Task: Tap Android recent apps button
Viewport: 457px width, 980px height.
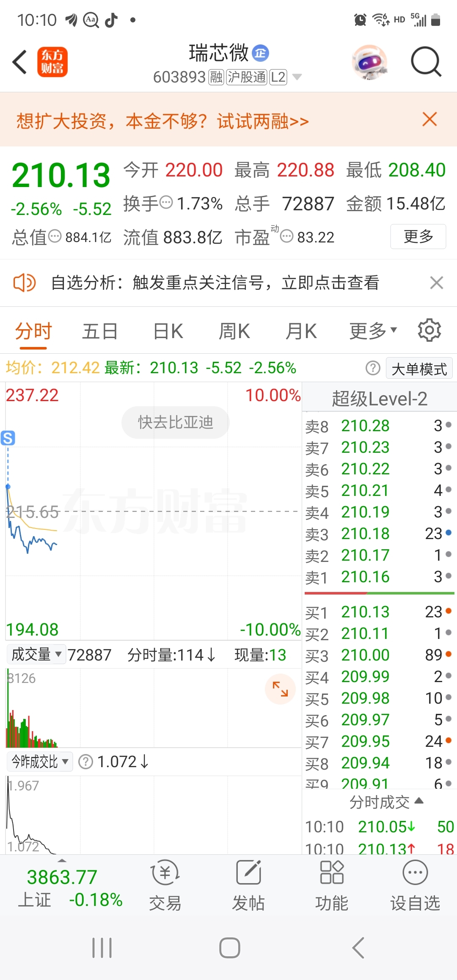Action: 102,948
